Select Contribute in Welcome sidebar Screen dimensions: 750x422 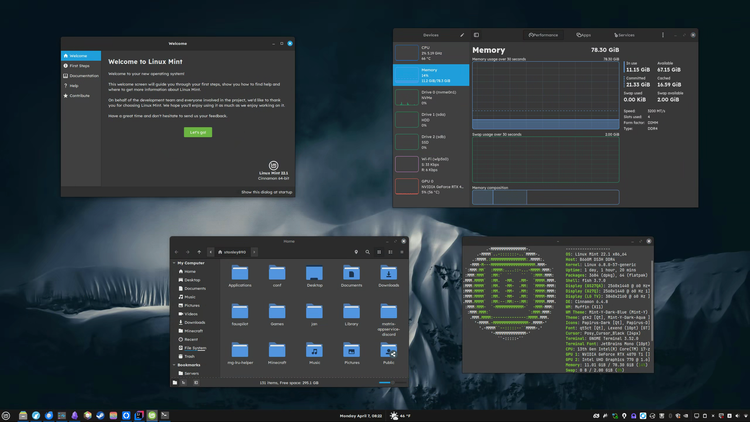(x=81, y=96)
